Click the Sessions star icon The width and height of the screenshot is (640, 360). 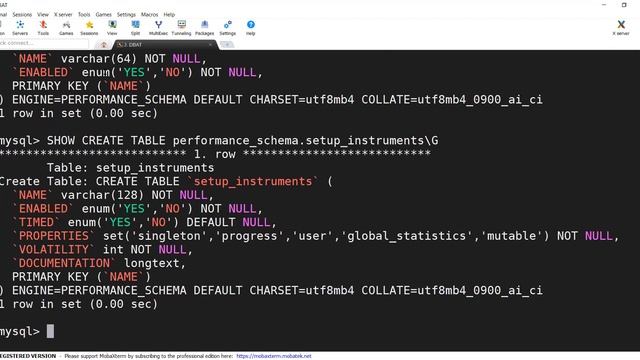point(89,28)
